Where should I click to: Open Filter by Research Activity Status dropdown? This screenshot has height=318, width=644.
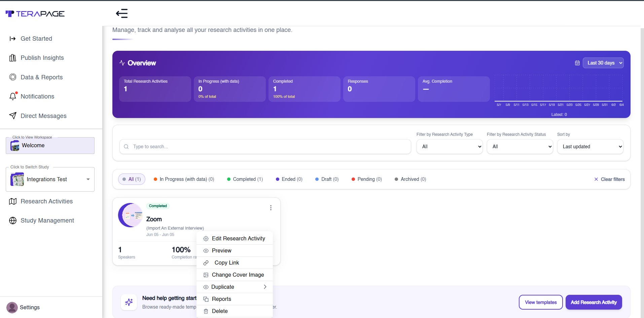pyautogui.click(x=520, y=147)
